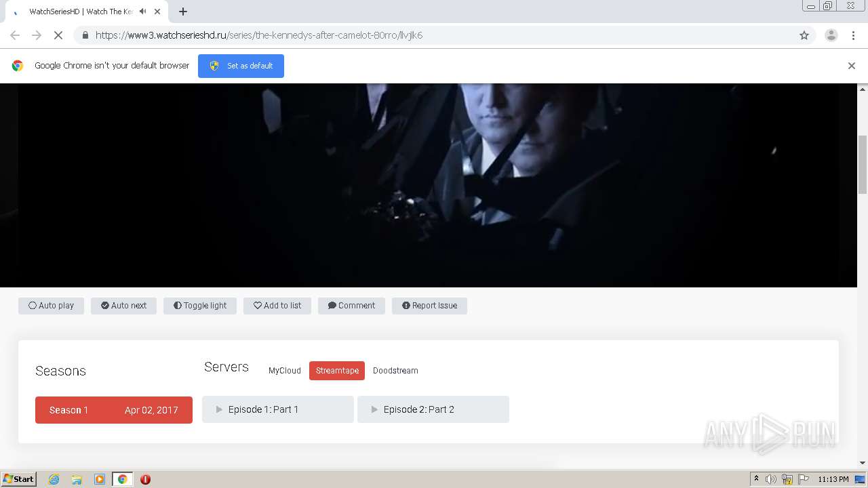Click the Toggle light button
Image resolution: width=868 pixels, height=488 pixels.
(200, 306)
